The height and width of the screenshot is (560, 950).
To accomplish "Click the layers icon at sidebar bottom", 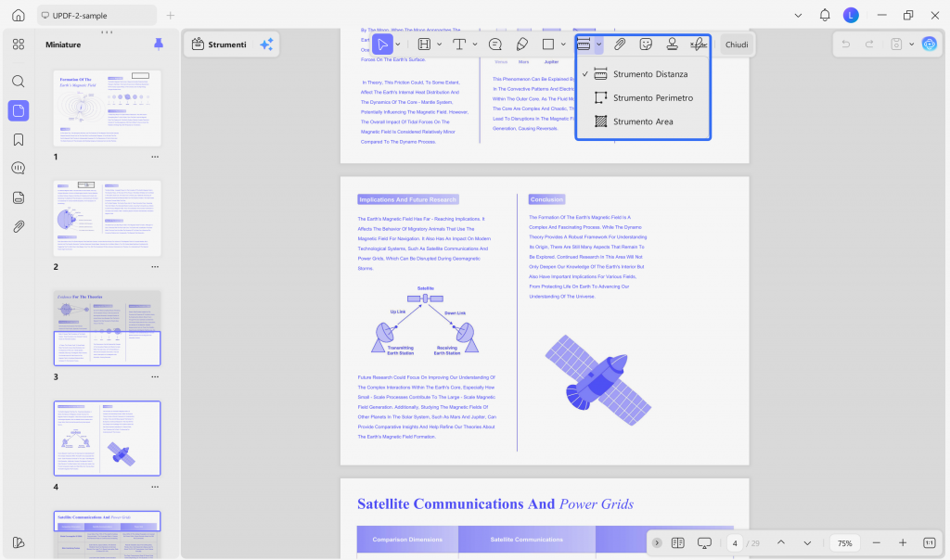I will (x=19, y=542).
